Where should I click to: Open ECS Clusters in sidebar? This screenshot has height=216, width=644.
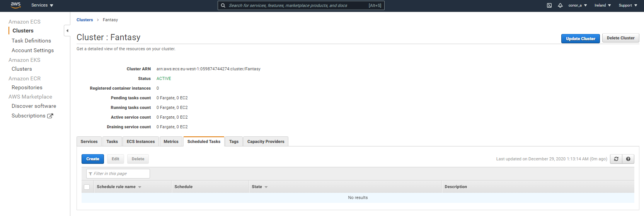23,31
